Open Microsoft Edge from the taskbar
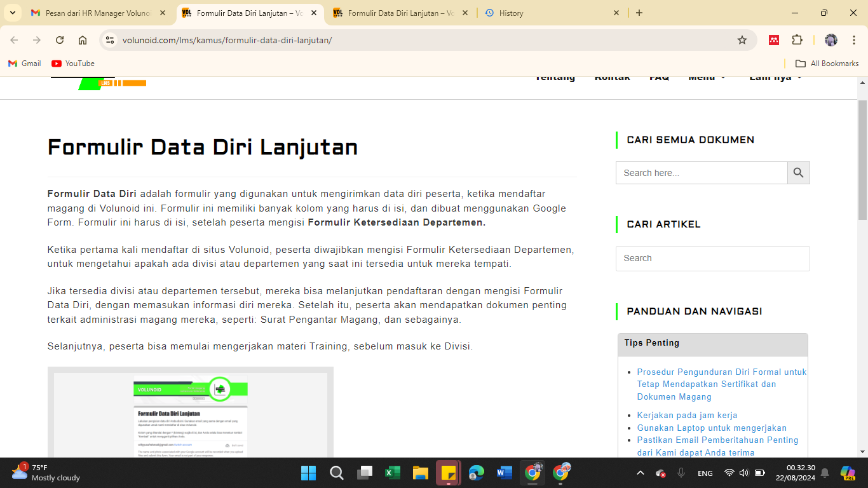868x488 pixels. click(477, 473)
